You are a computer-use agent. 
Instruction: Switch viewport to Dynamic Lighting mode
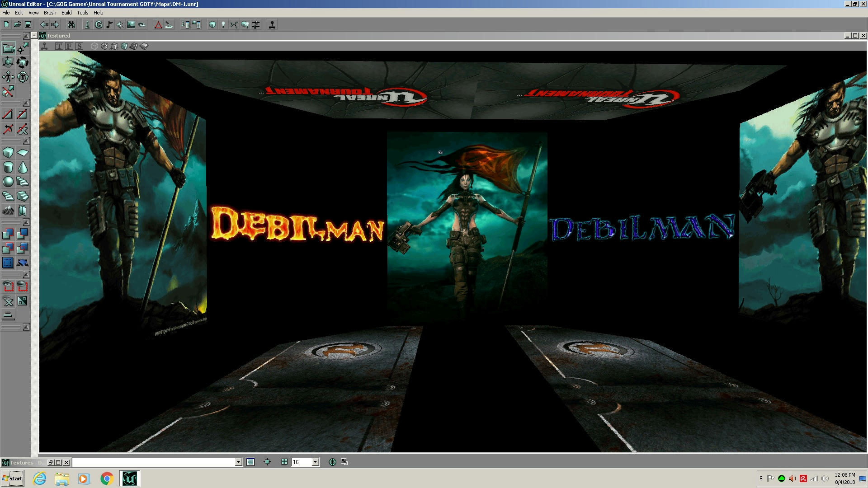pos(134,46)
